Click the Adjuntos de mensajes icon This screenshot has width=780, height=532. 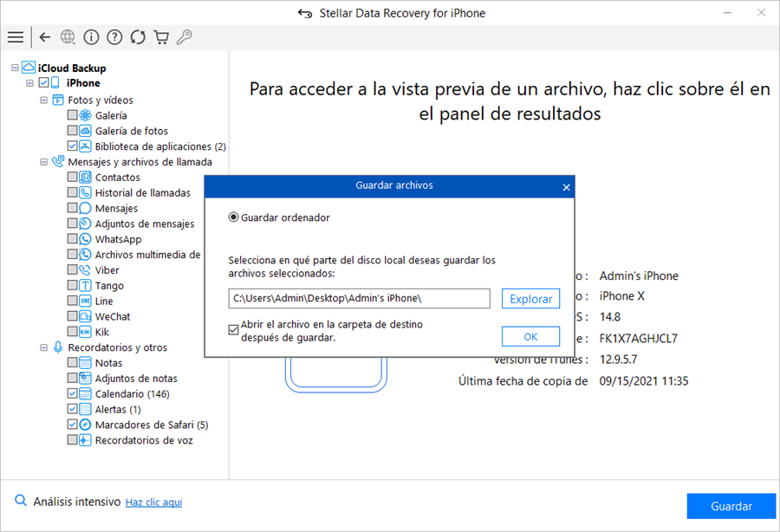point(86,224)
